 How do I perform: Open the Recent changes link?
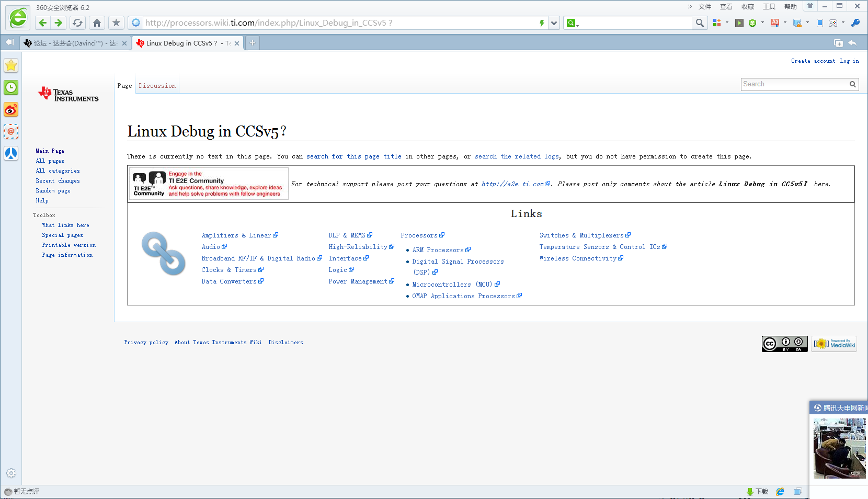pos(58,181)
